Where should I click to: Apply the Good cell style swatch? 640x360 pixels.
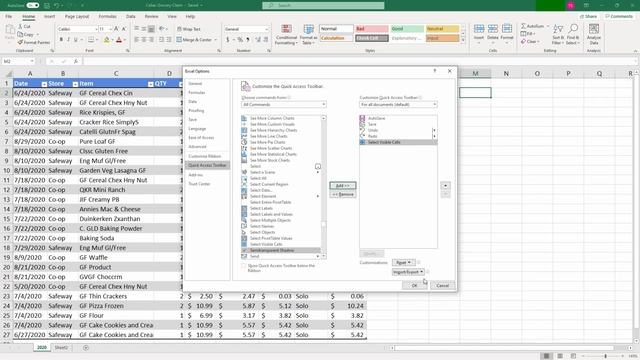[407, 29]
